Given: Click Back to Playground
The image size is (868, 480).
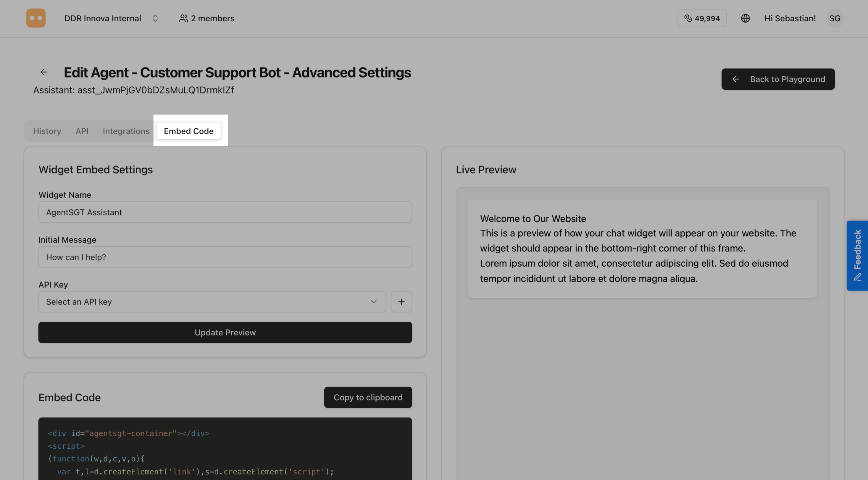Looking at the screenshot, I should pyautogui.click(x=778, y=79).
